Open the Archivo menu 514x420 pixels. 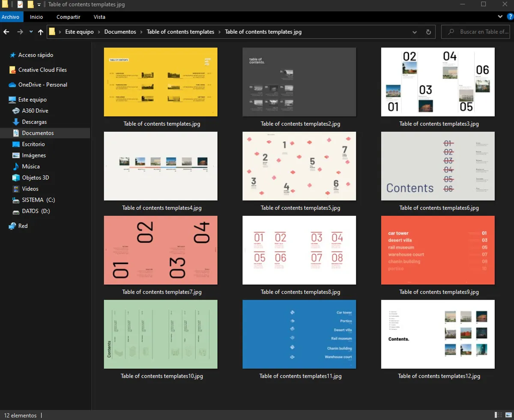(11, 17)
